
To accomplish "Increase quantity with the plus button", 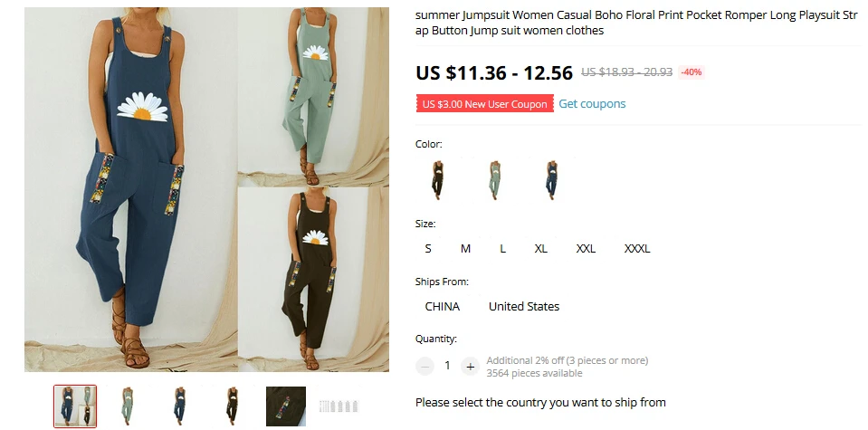I will coord(470,366).
